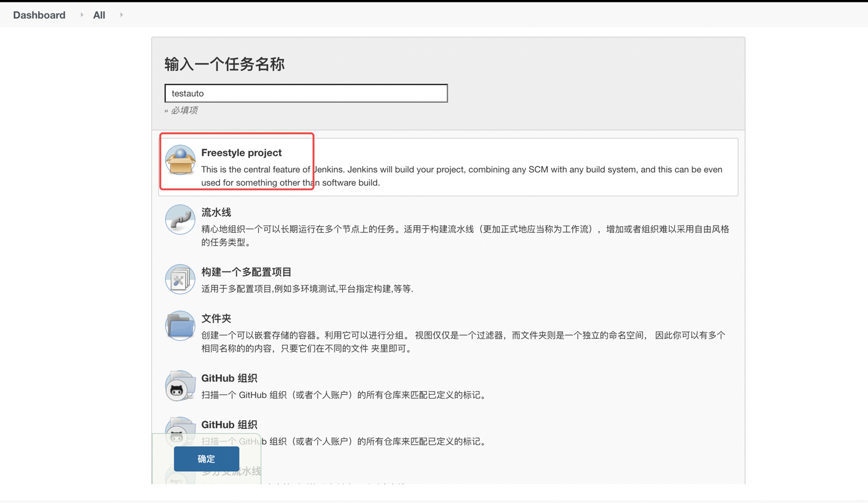868x503 pixels.
Task: Go to the All breadcrumb view
Action: pyautogui.click(x=99, y=15)
